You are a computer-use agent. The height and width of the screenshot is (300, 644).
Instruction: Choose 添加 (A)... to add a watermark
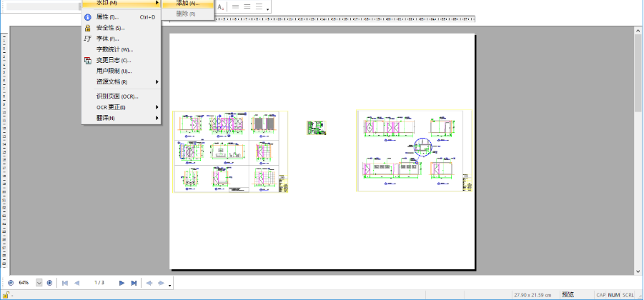tap(188, 4)
